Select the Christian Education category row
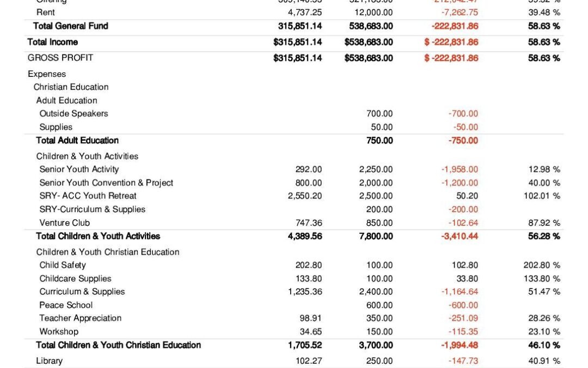Viewport: 588px width, 368px height. pos(71,87)
